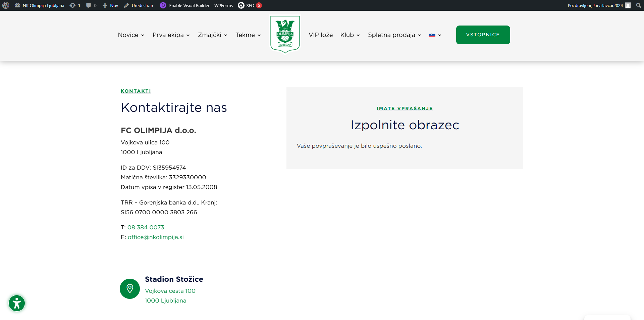Screen dimensions: 644x320
Task: Expand the Novice menu
Action: pyautogui.click(x=131, y=35)
